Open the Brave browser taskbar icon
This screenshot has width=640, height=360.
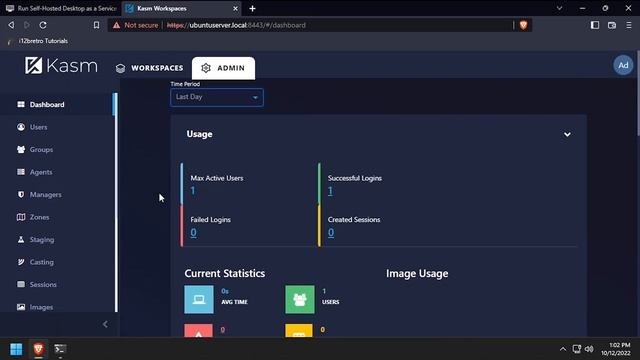(38, 349)
